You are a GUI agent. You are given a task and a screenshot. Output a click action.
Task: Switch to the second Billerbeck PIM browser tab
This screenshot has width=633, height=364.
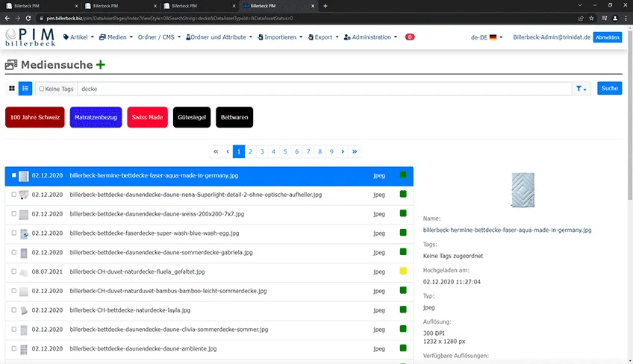pyautogui.click(x=120, y=6)
